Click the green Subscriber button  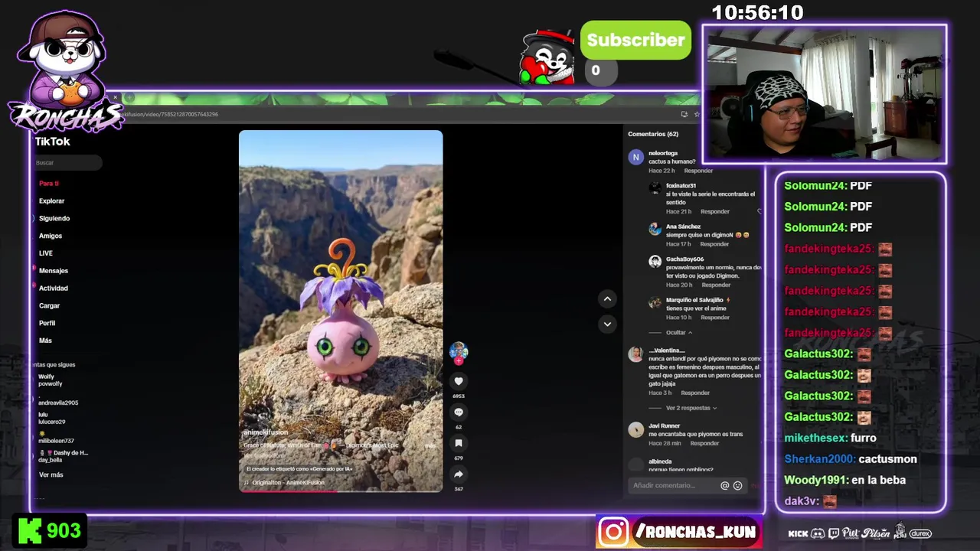pyautogui.click(x=635, y=41)
